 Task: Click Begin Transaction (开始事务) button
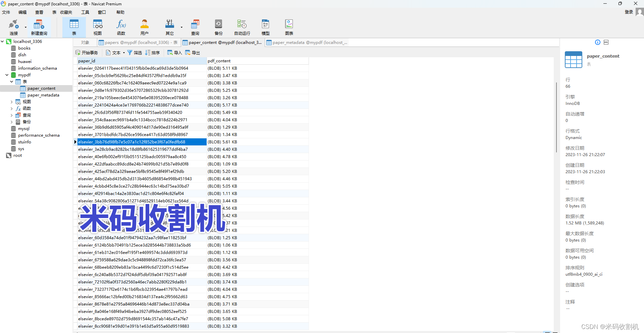click(x=87, y=53)
